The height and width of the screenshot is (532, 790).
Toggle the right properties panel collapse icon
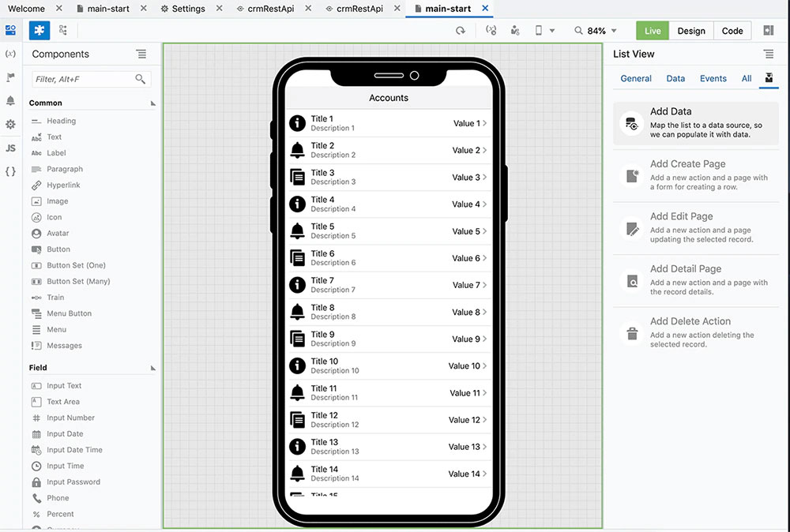click(768, 31)
